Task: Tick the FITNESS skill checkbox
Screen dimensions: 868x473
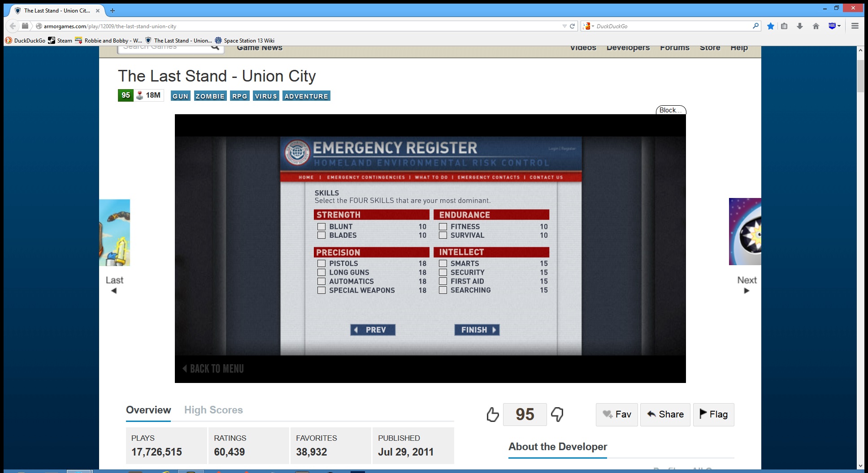Action: click(x=443, y=227)
